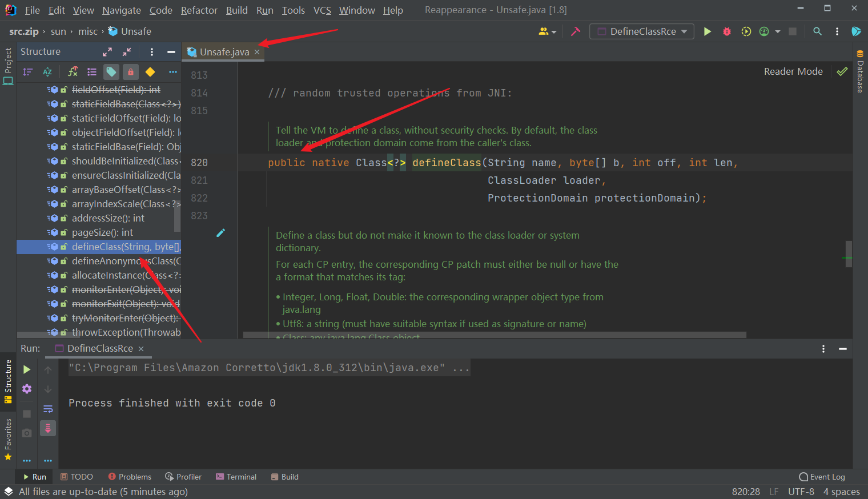Click the yellow diamond icon in Structure toolbar
The width and height of the screenshot is (868, 499).
pos(150,72)
